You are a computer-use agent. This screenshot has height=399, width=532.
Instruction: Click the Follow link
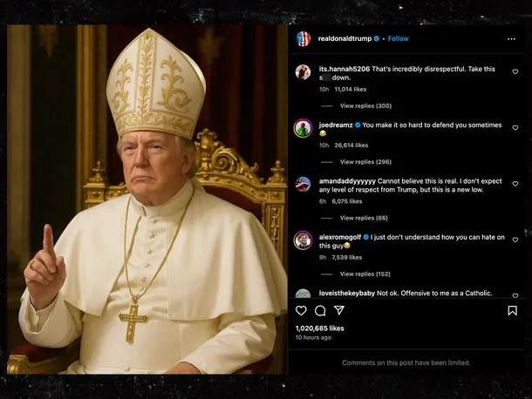399,38
